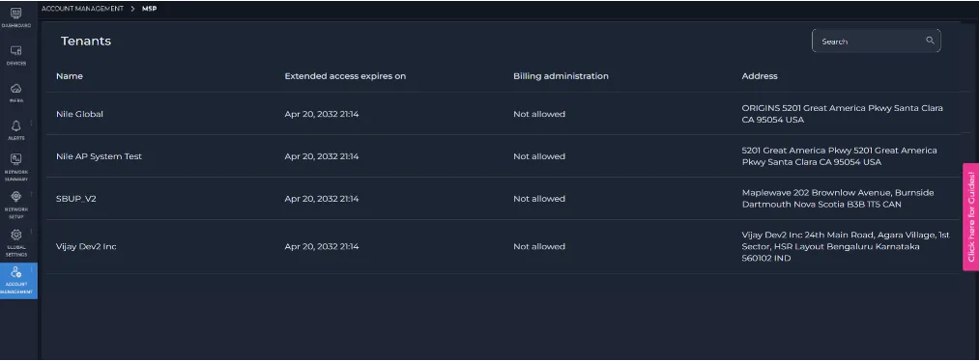980x361 pixels.
Task: Click the 'Extended access expires on' header
Action: coord(345,76)
